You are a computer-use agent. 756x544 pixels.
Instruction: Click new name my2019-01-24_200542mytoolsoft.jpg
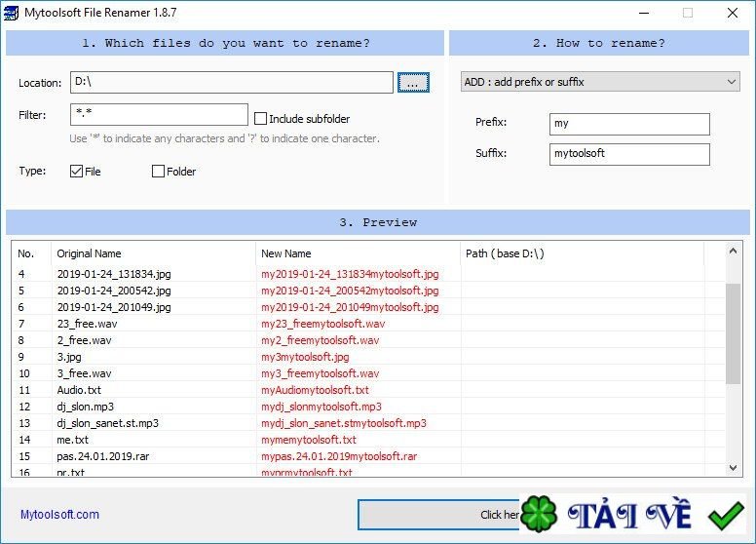pos(350,291)
